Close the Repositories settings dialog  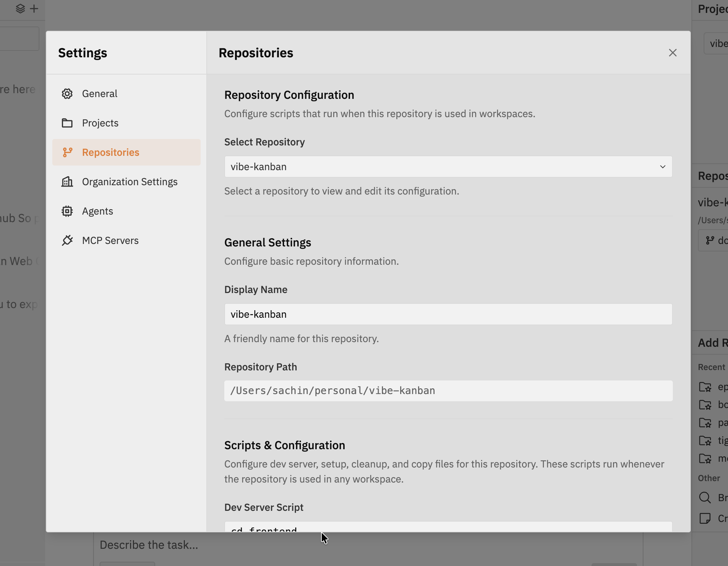pos(673,53)
